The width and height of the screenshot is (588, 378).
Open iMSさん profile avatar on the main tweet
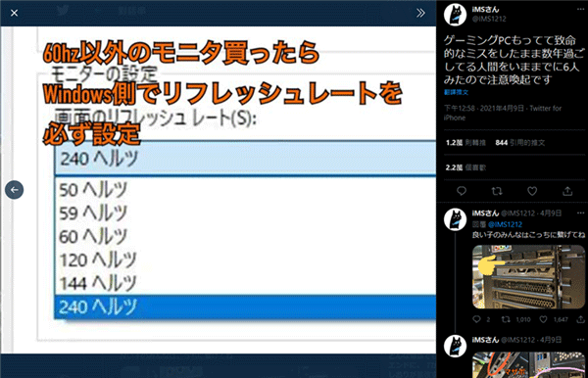[455, 15]
